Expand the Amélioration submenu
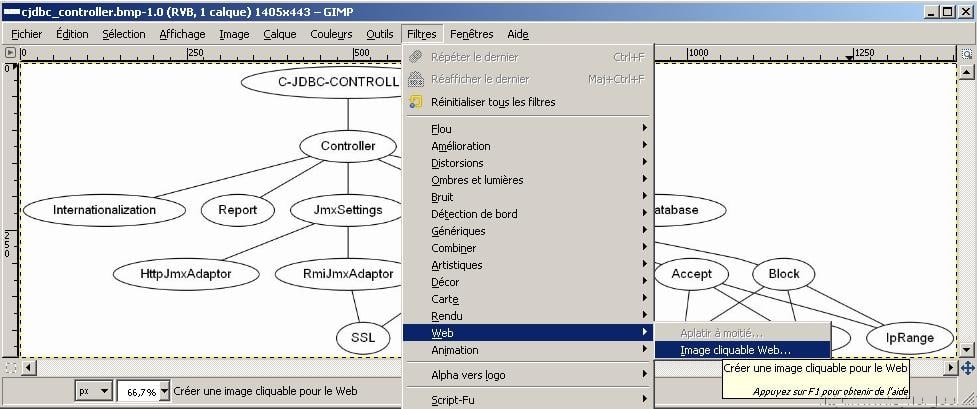977x409 pixels. tap(528, 146)
